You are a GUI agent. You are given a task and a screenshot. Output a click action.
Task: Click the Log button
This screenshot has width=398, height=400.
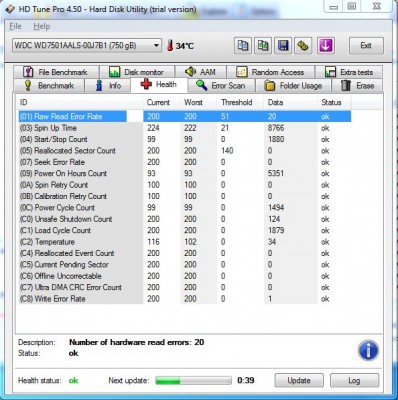click(354, 380)
